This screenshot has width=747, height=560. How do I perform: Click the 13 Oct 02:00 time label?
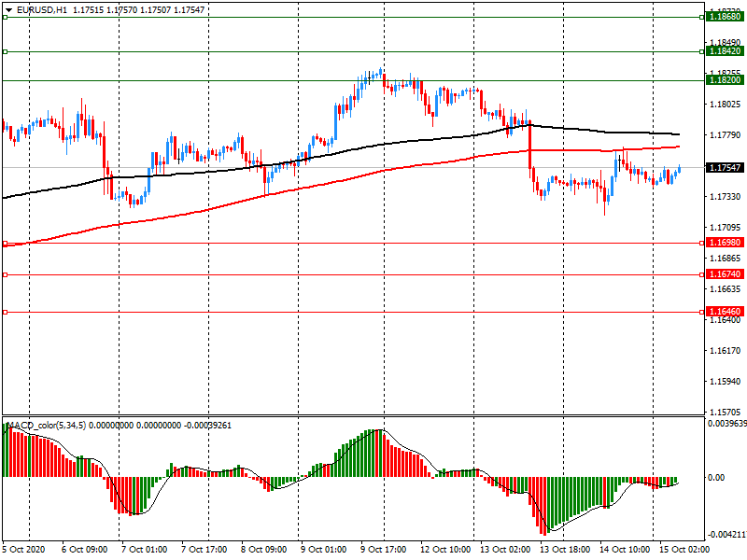[x=505, y=549]
